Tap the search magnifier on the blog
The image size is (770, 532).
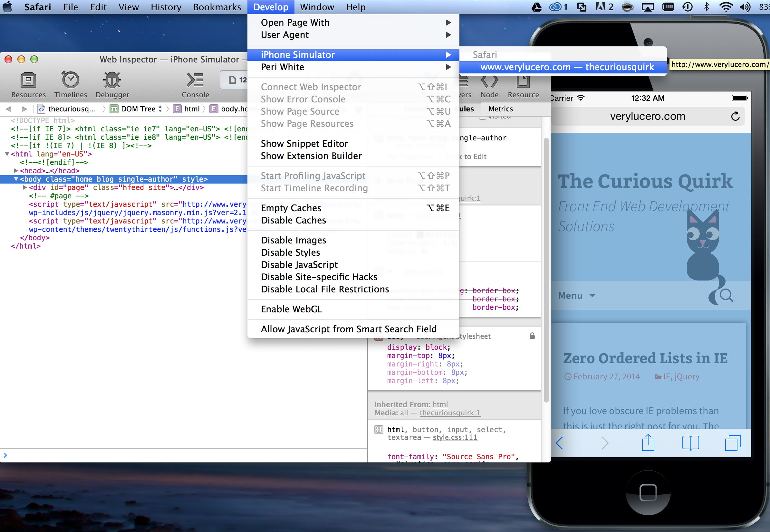tap(726, 295)
